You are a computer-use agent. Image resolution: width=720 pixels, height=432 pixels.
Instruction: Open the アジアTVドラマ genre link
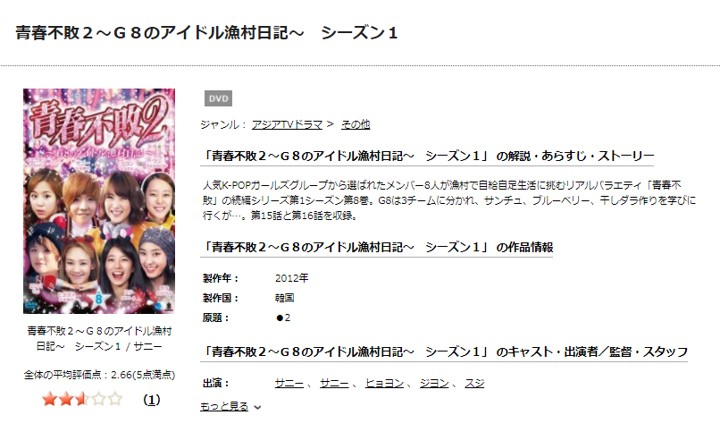point(287,124)
